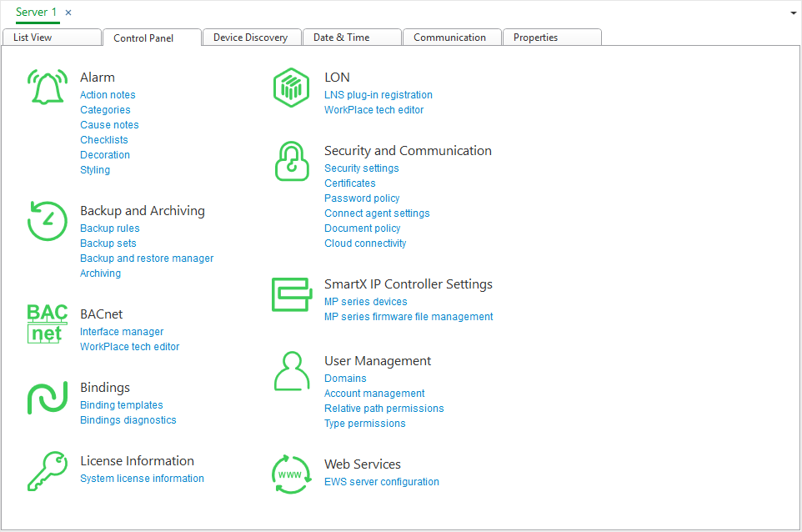
Task: Open Cloud connectivity link
Action: pyautogui.click(x=364, y=243)
